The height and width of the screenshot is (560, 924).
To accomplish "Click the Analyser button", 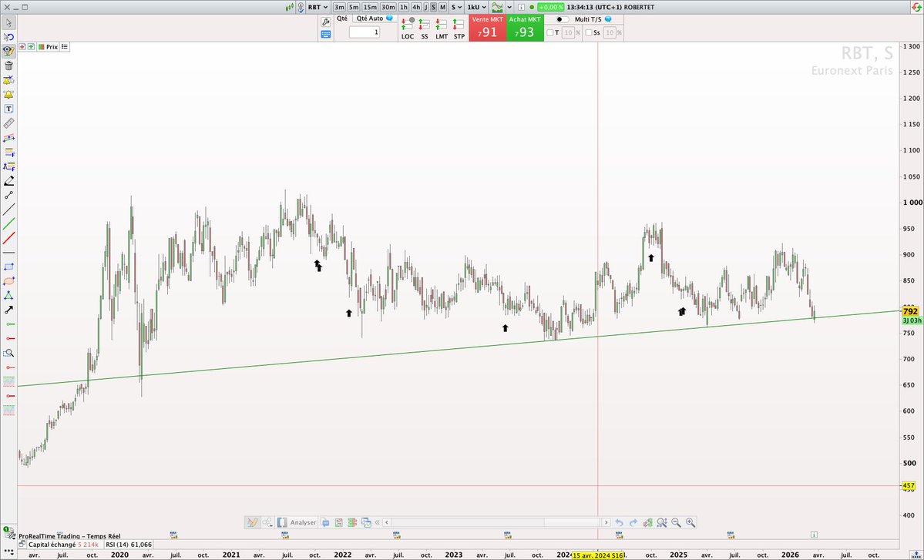I will coord(297,522).
